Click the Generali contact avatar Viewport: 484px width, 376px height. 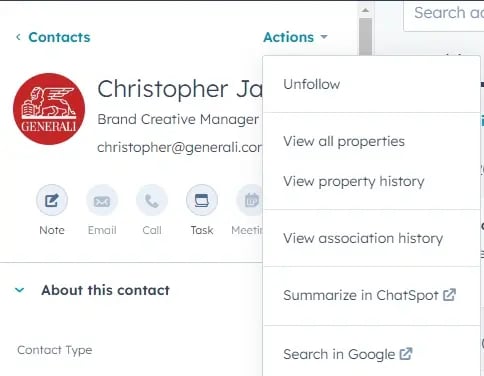49,109
